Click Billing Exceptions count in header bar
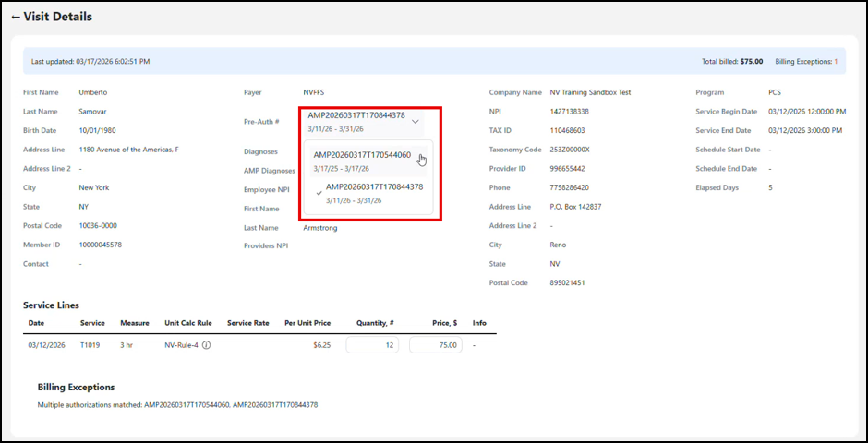 point(806,62)
